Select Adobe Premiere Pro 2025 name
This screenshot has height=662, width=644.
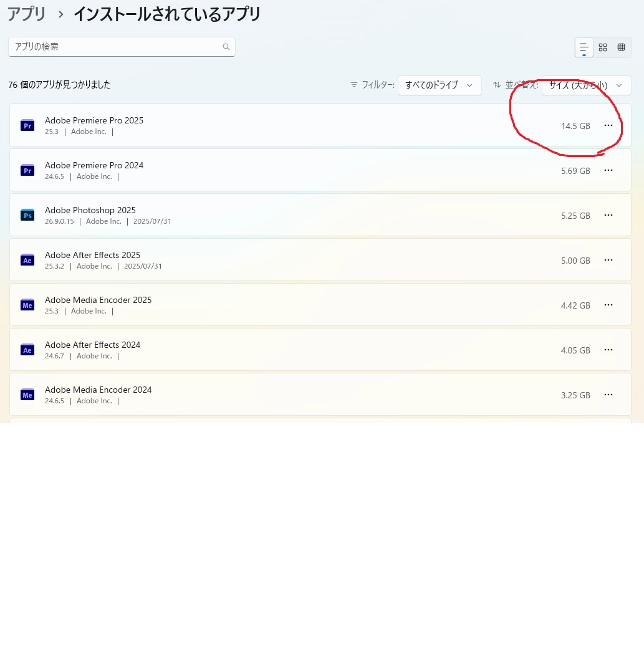[94, 120]
